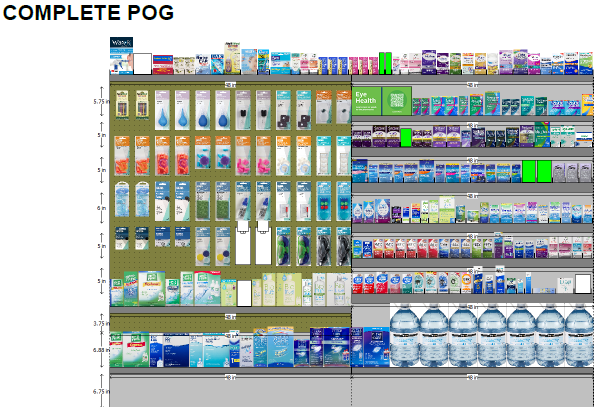Select white blank box right of contact-solution shelf
The width and height of the screenshot is (597, 407).
tap(583, 284)
